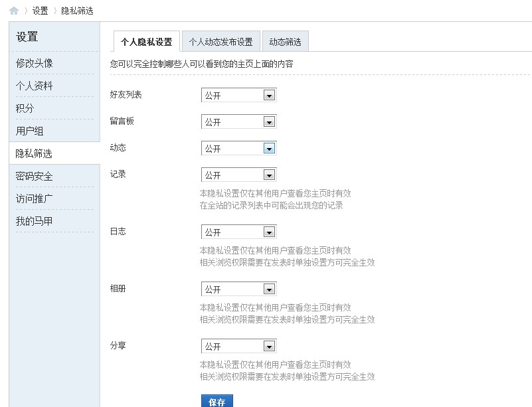Open the 日志 privacy dropdown
The height and width of the screenshot is (407, 532).
(238, 232)
